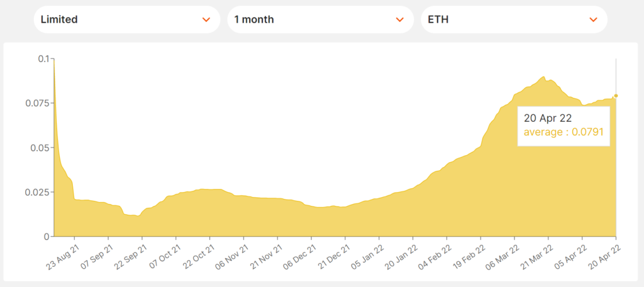Click the 20 Apr 22 data point dot
644x287 pixels.
coord(616,96)
